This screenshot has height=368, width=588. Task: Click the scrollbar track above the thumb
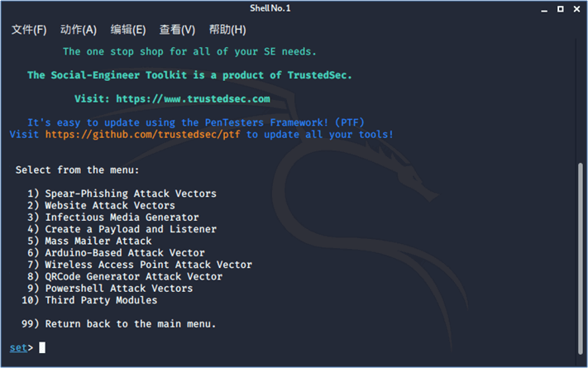tap(580, 101)
